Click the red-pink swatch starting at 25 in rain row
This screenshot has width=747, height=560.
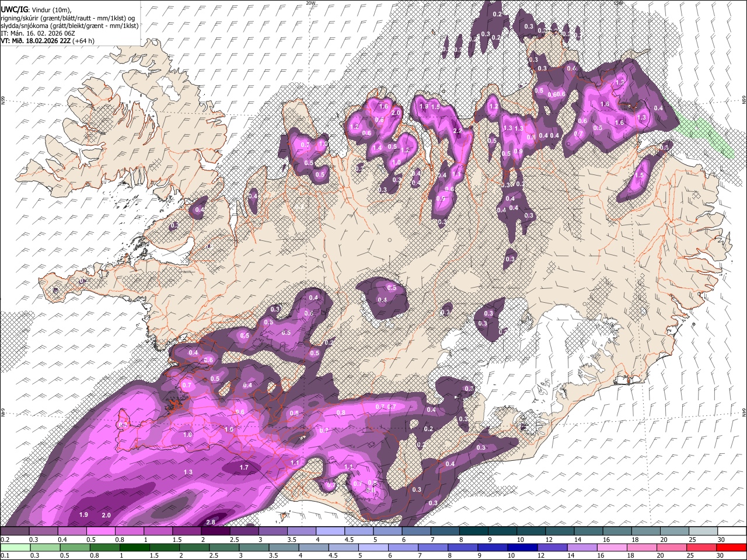pos(701,547)
